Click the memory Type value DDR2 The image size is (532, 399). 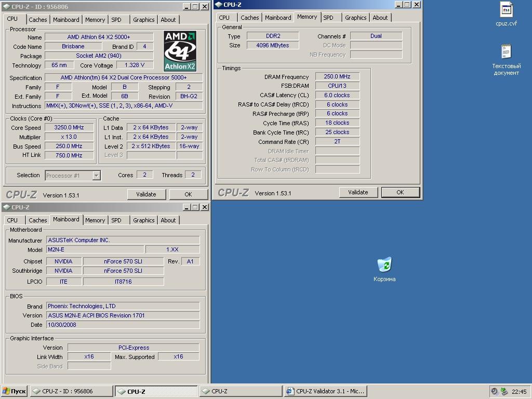coord(273,36)
